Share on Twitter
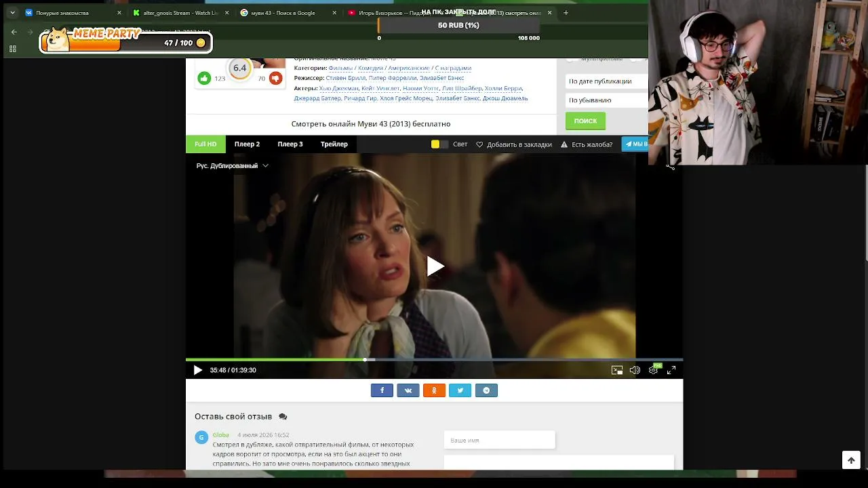 coord(460,390)
